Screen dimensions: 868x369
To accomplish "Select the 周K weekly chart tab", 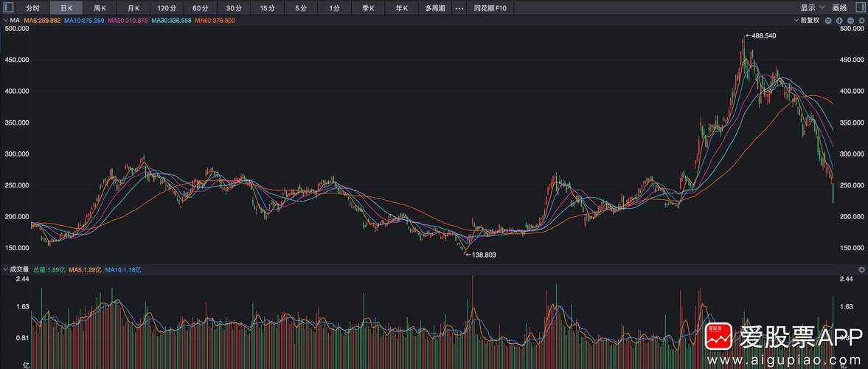I will click(x=100, y=8).
